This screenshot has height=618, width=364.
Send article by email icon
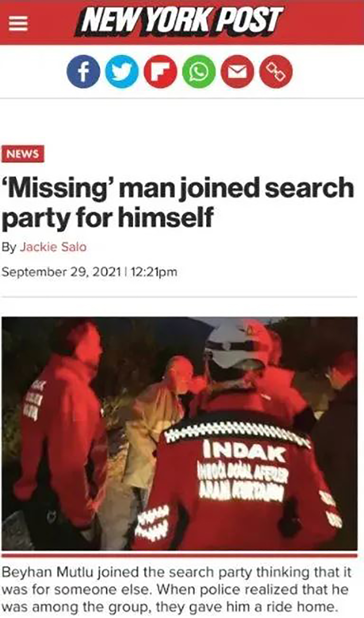click(x=238, y=72)
